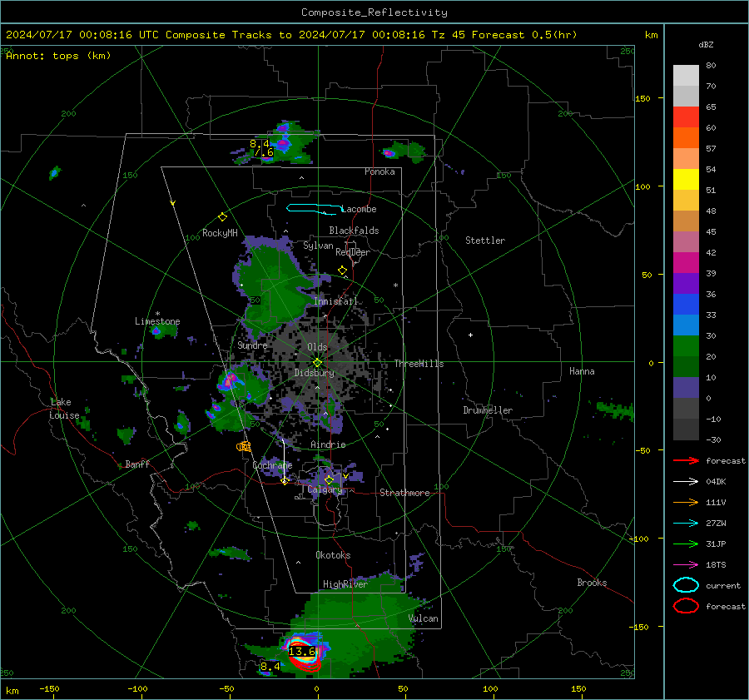Click the Hanna town label
The width and height of the screenshot is (749, 700).
[x=582, y=371]
